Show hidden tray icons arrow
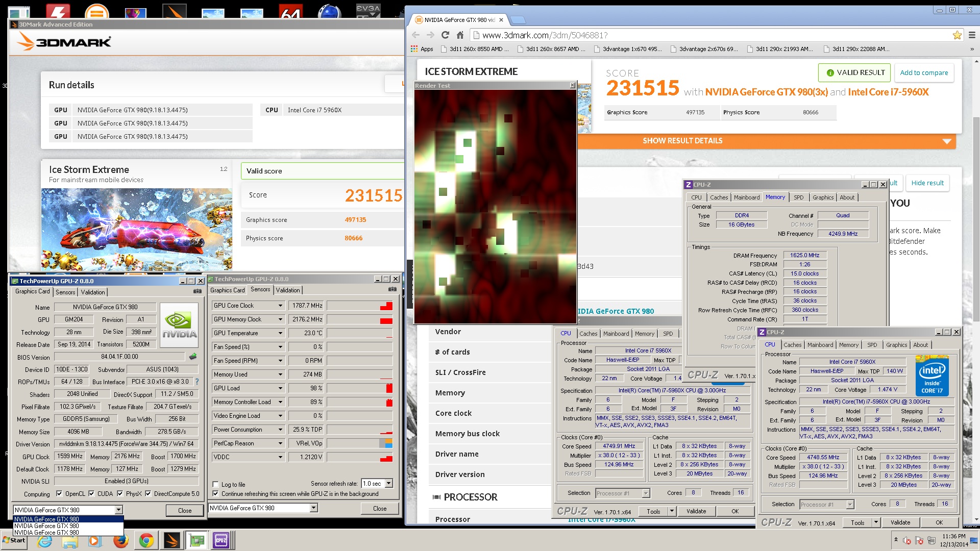 pos(896,539)
